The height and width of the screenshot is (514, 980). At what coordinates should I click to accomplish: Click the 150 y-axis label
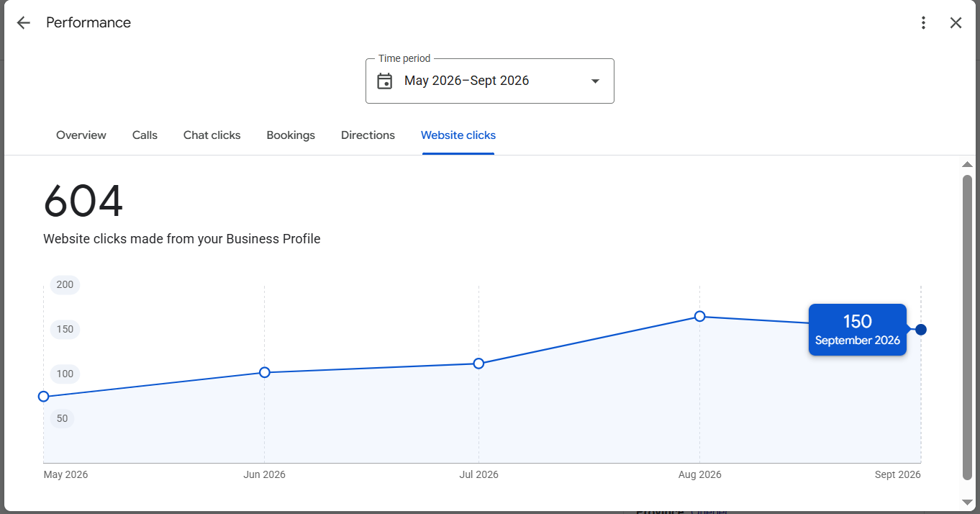(65, 330)
